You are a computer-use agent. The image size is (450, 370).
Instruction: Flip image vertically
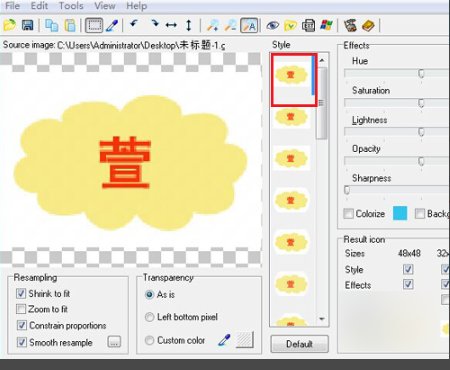tap(189, 25)
